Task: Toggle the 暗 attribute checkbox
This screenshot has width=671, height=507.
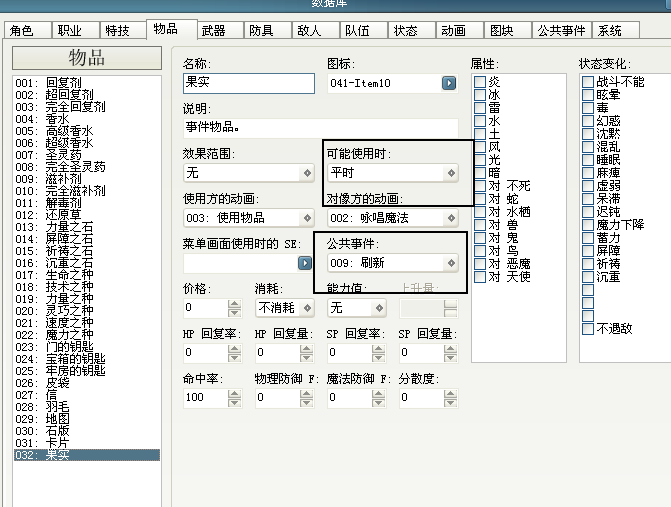Action: click(480, 173)
